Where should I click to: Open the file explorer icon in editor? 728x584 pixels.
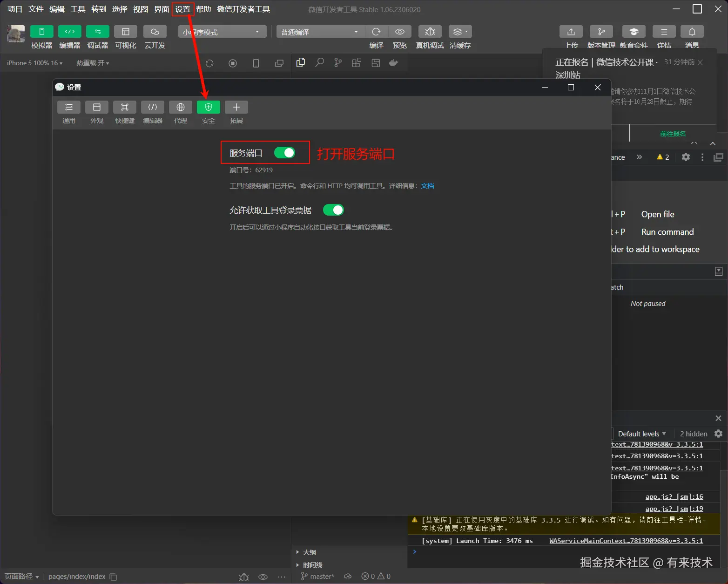coord(301,62)
